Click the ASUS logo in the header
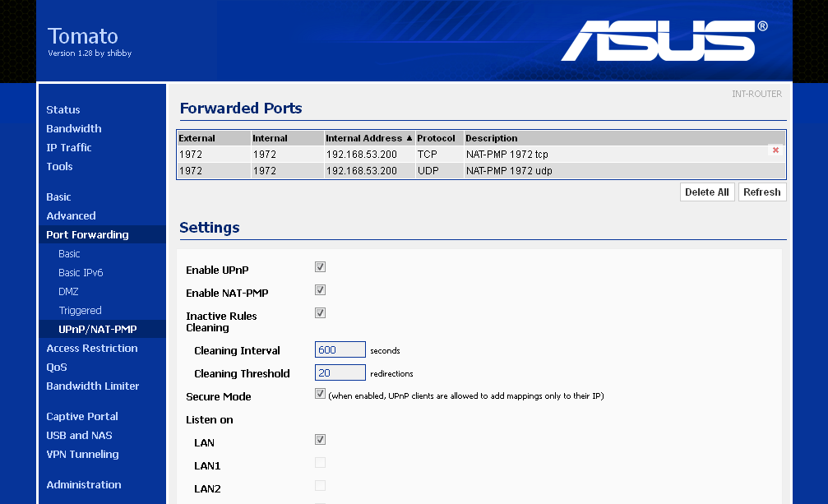Viewport: 828px width, 504px height. coord(664,40)
